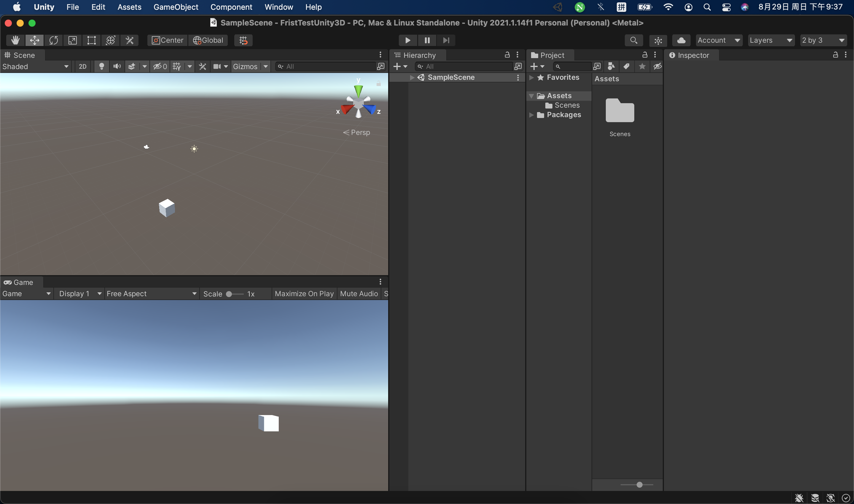Image resolution: width=854 pixels, height=504 pixels.
Task: Toggle scene lighting with the bulb icon
Action: pyautogui.click(x=101, y=67)
